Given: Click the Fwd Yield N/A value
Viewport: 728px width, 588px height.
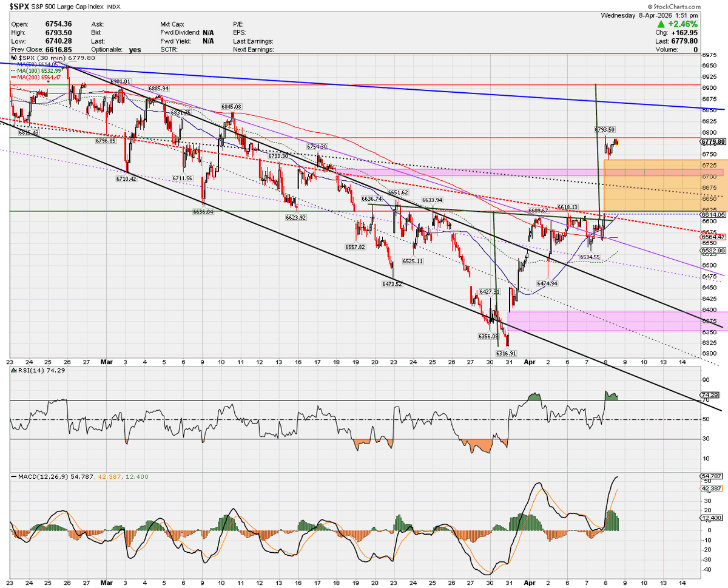Looking at the screenshot, I should (x=208, y=41).
